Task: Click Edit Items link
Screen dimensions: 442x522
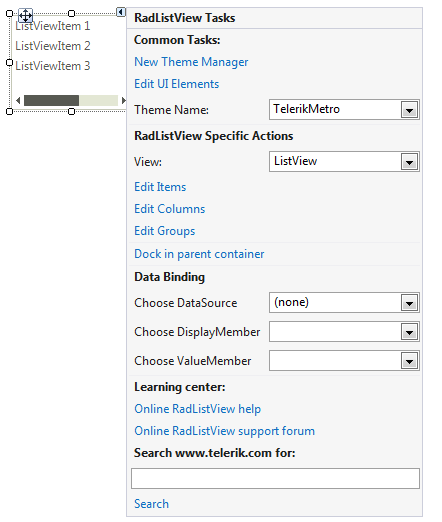Action: [160, 187]
